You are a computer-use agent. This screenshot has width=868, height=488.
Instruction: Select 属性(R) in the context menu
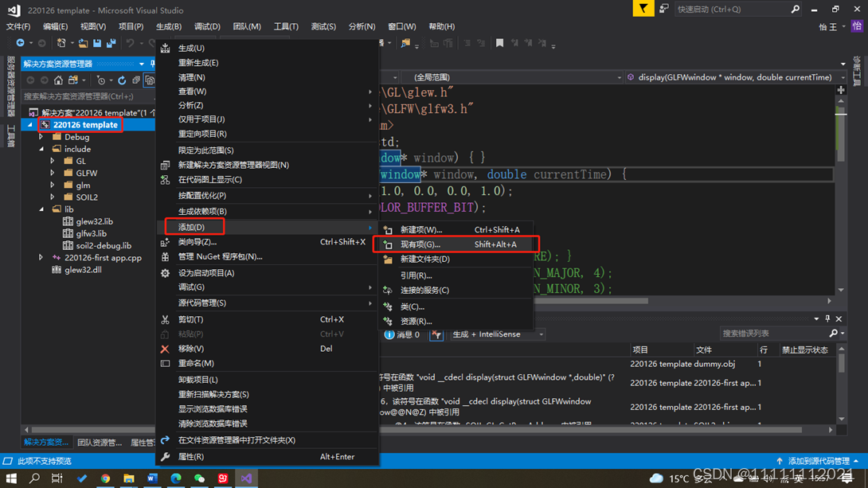tap(190, 457)
